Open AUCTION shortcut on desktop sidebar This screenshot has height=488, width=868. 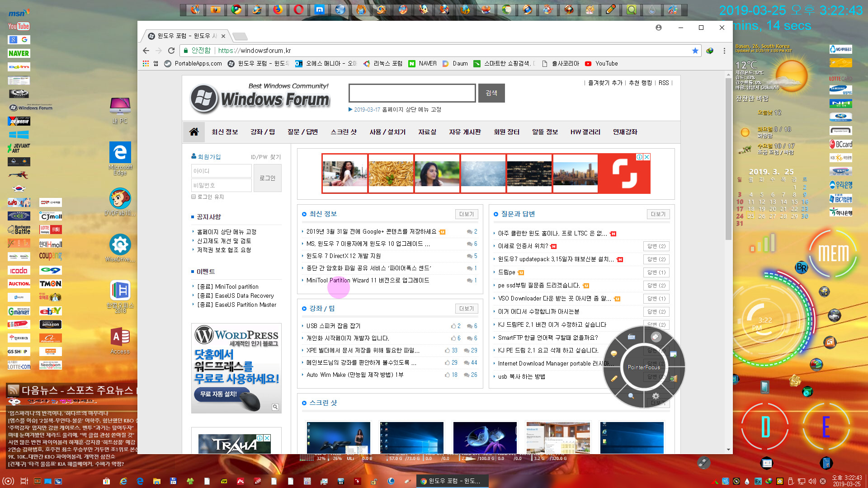19,284
